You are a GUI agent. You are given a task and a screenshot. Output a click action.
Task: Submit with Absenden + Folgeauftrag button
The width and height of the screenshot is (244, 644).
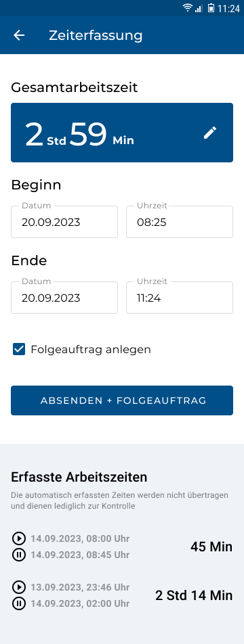[122, 400]
